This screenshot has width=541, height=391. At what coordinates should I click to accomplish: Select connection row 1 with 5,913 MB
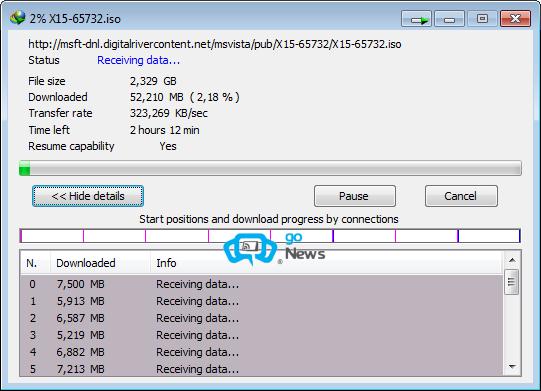[261, 301]
